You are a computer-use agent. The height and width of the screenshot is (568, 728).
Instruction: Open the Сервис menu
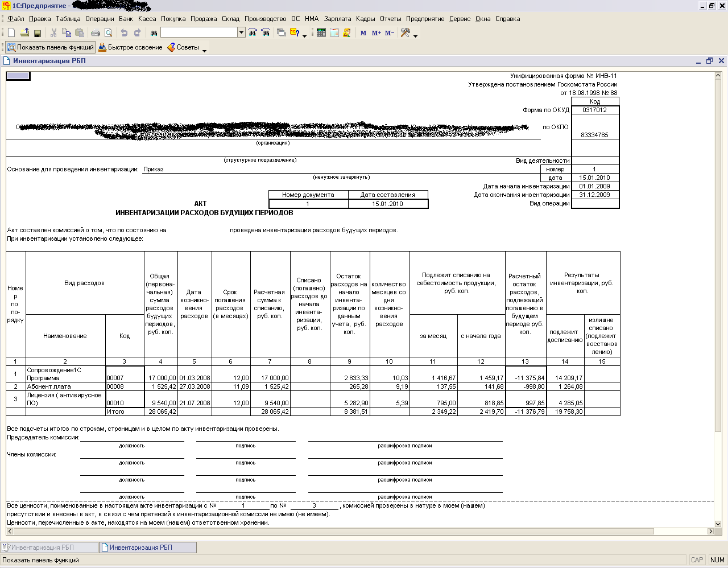(460, 19)
